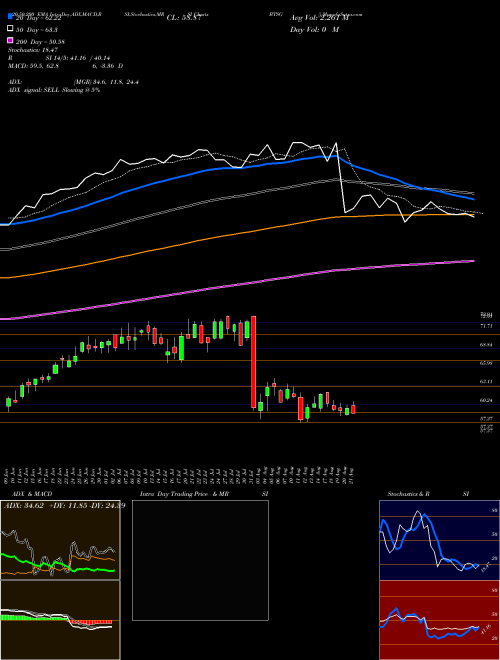
Task: Click the MACD values line
Action: click(x=66, y=66)
